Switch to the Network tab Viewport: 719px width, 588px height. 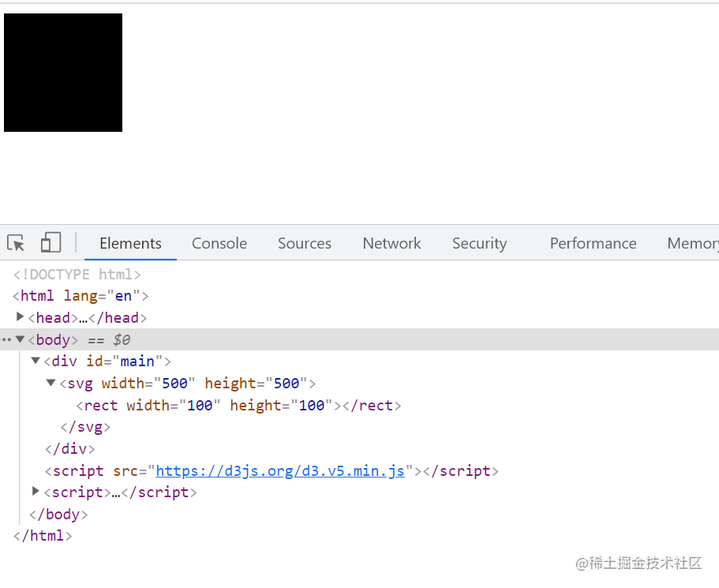[391, 242]
